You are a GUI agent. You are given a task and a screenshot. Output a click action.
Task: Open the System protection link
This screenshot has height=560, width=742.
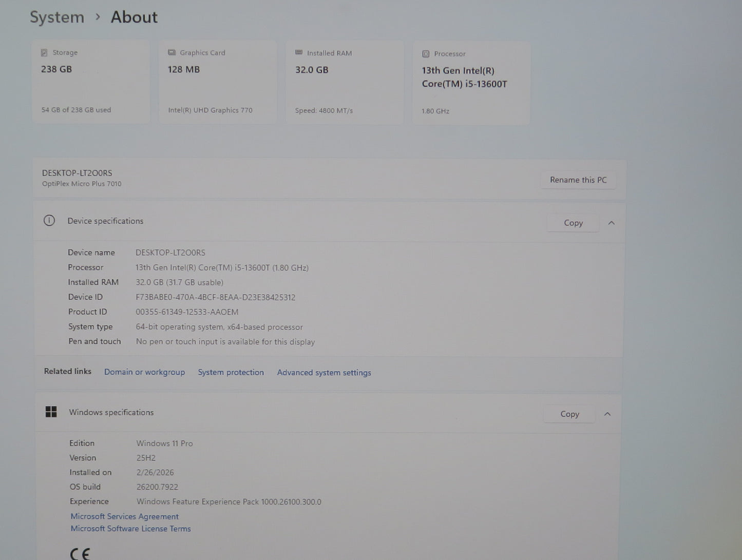click(x=231, y=372)
